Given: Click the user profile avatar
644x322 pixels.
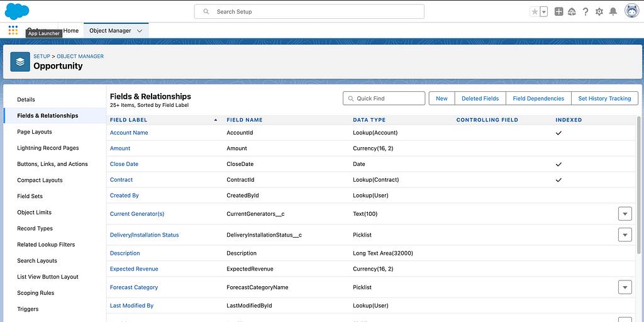Looking at the screenshot, I should click(x=631, y=11).
